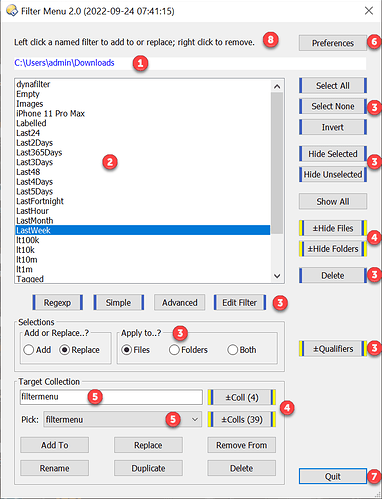This screenshot has width=382, height=499.
Task: Click the Select All button
Action: click(333, 86)
